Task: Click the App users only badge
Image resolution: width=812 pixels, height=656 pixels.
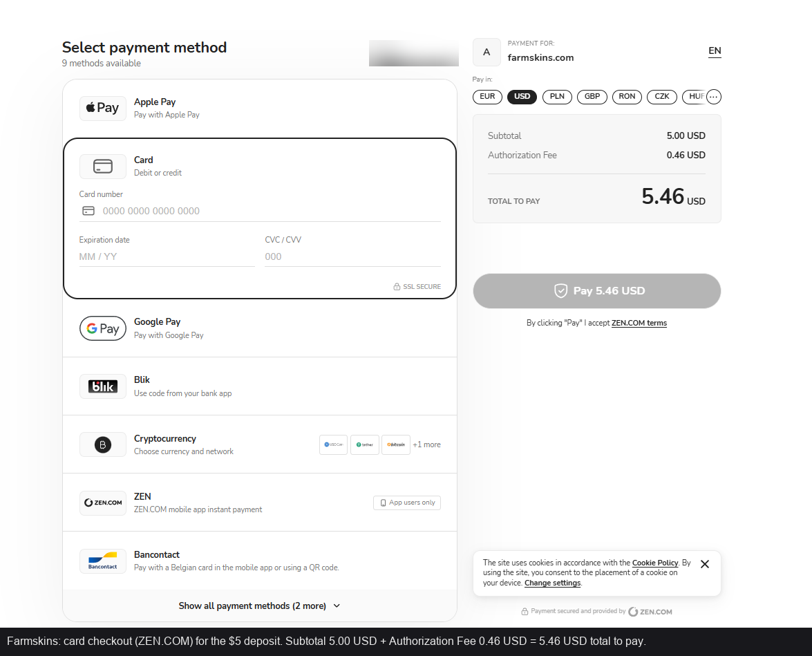Action: pos(407,503)
